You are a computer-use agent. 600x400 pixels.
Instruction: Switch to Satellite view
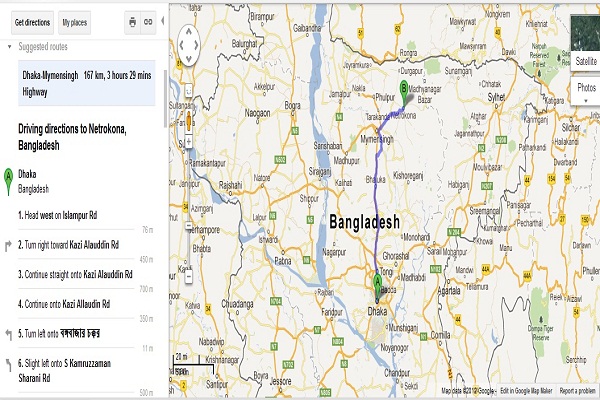[585, 61]
